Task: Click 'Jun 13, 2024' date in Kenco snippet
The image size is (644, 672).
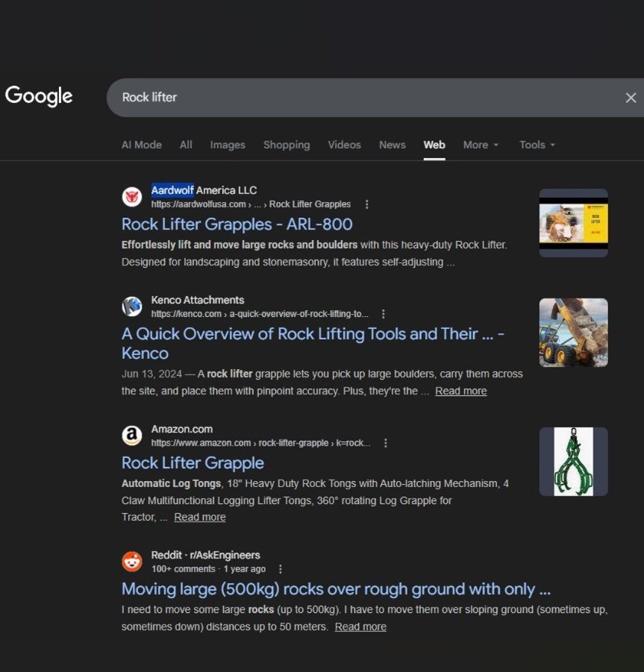Action: 151,374
